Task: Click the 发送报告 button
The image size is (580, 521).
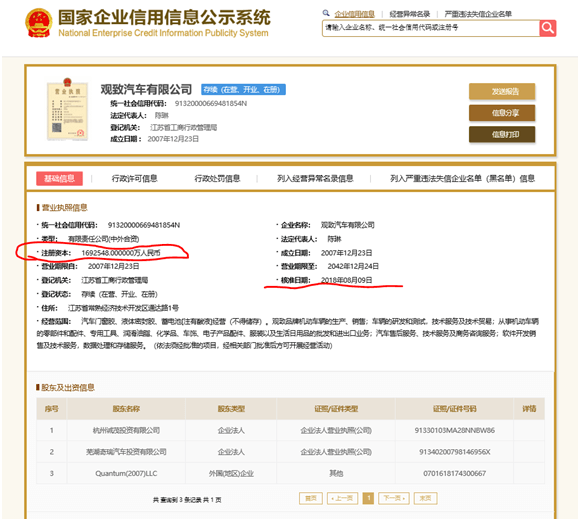Action: [502, 91]
